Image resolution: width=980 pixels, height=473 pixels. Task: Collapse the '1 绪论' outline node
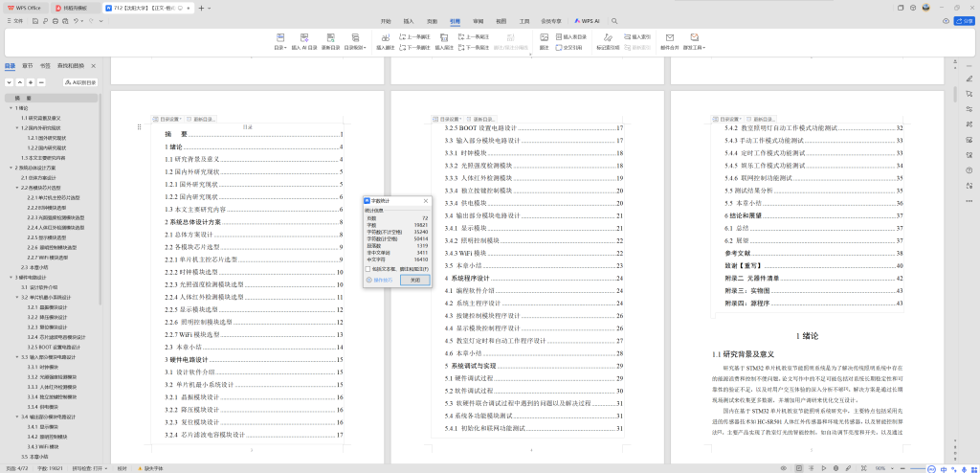pos(10,108)
